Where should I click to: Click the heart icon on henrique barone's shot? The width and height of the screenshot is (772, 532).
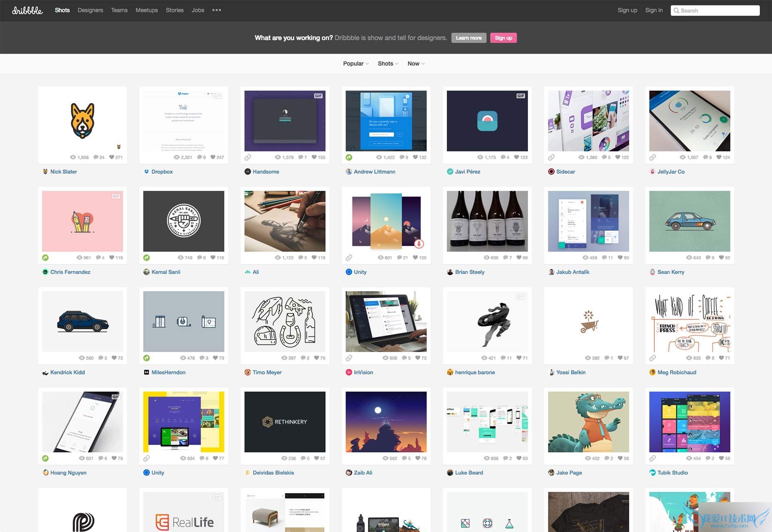point(519,358)
